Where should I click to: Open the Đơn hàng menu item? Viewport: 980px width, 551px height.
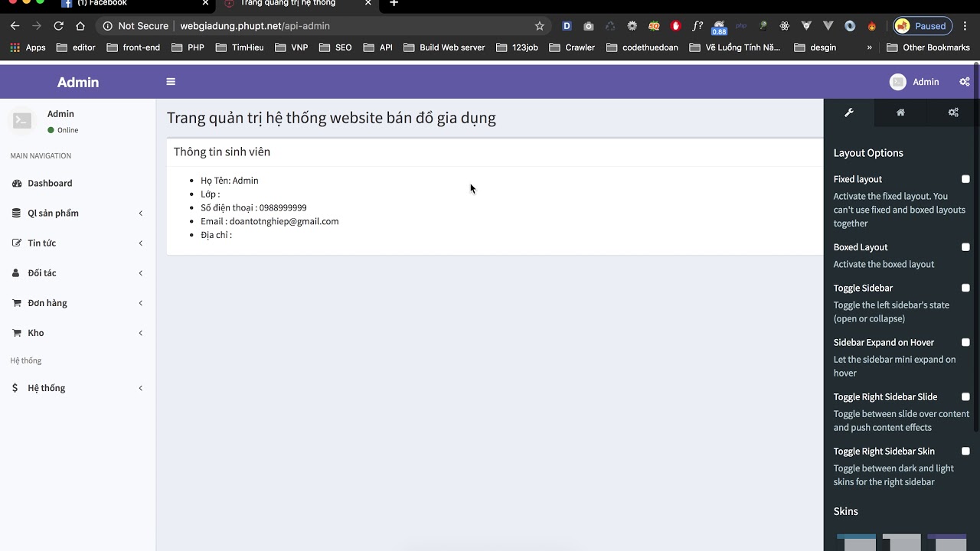(78, 303)
